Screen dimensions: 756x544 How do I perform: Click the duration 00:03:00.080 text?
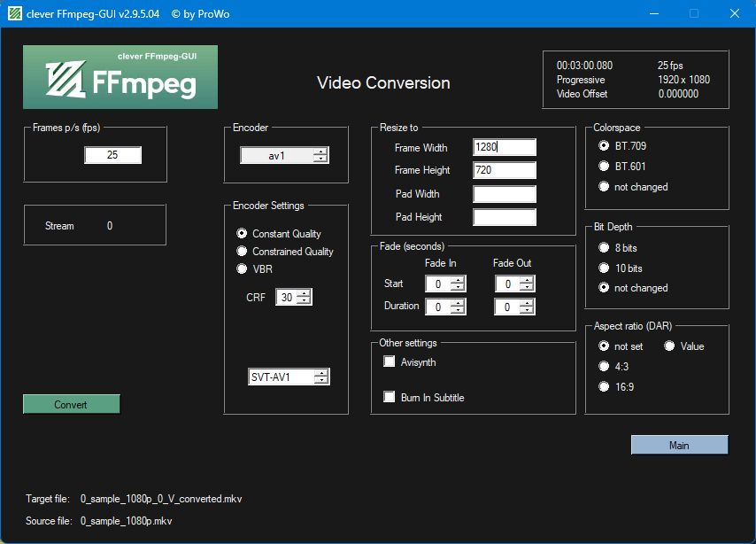(584, 66)
